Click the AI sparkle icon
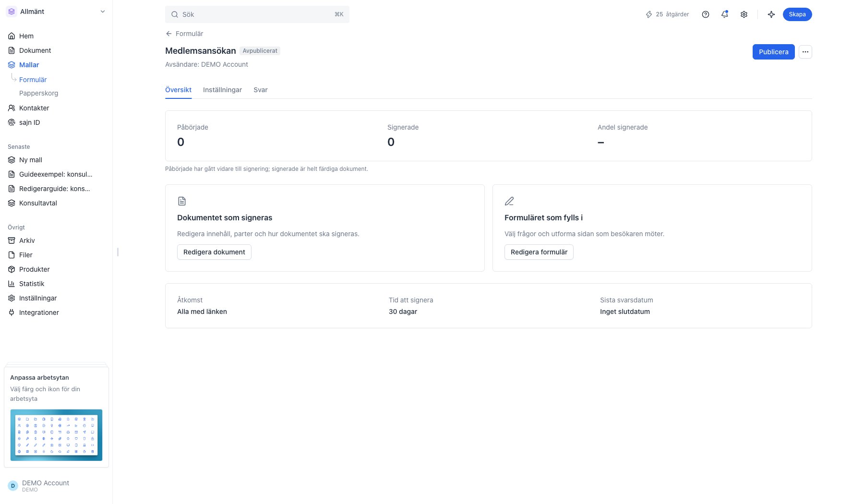 (x=771, y=14)
